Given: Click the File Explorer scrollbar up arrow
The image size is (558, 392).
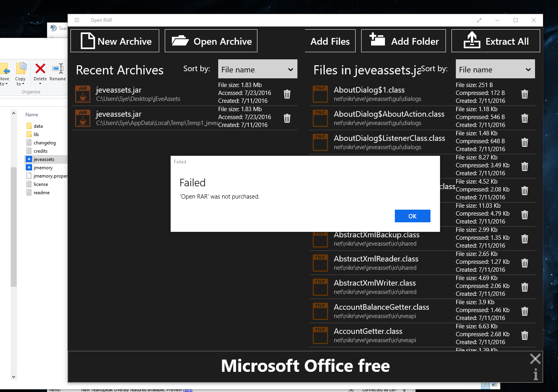Looking at the screenshot, I should pyautogui.click(x=13, y=114).
